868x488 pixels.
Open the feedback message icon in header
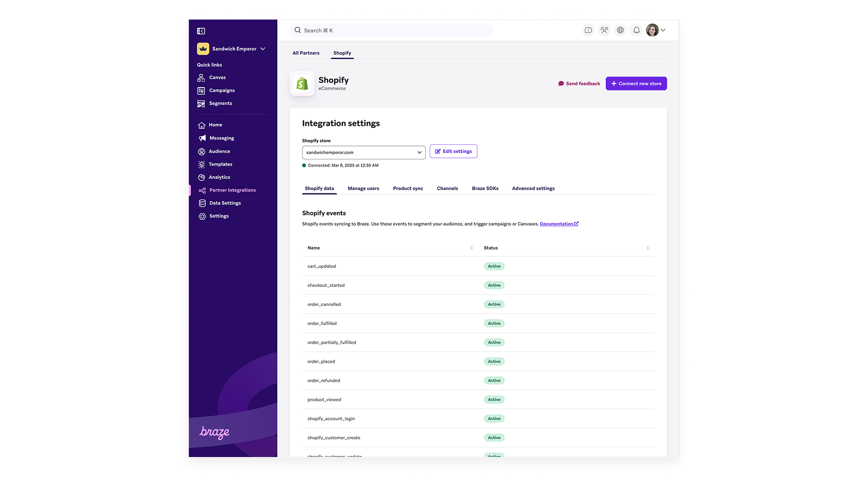tap(588, 30)
